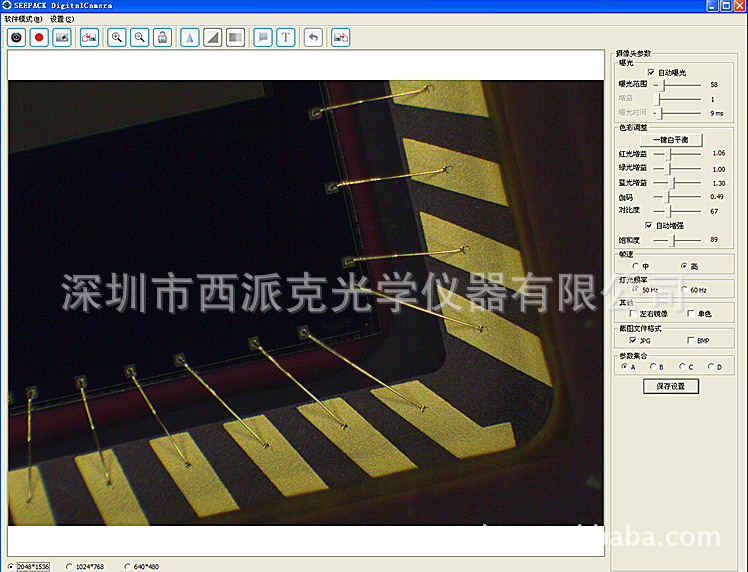Click the green gain value 1.00
Viewport: 748px width, 572px height.
718,169
